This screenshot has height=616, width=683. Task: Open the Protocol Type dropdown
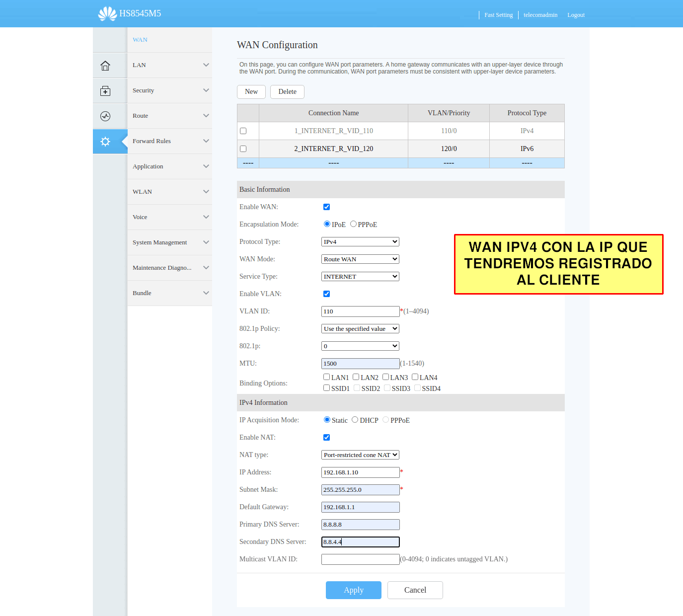click(360, 242)
